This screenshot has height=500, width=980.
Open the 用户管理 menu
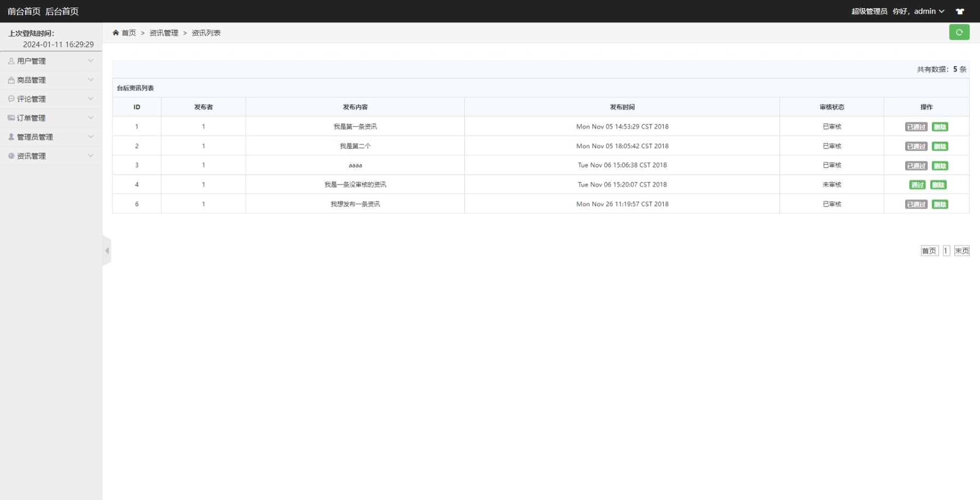(x=51, y=61)
